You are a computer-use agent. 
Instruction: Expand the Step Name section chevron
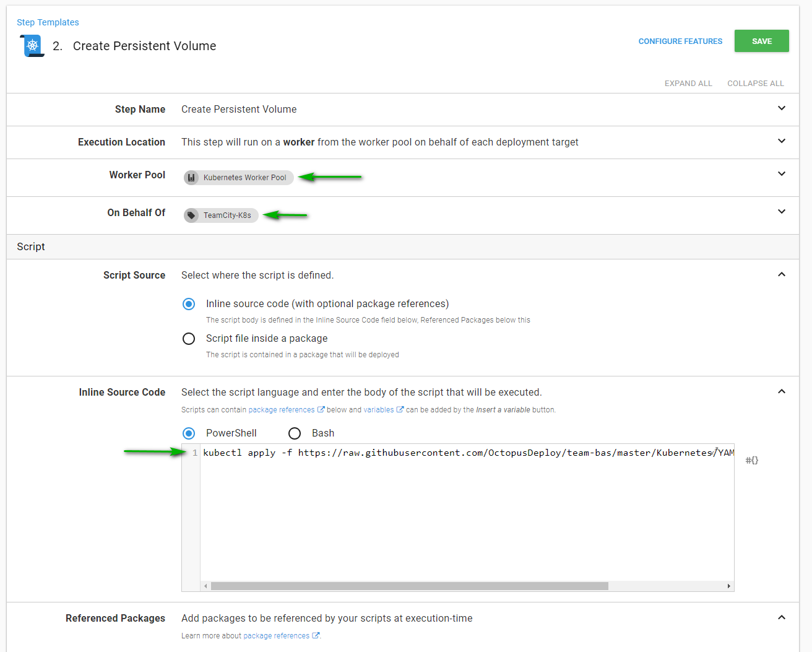pyautogui.click(x=782, y=108)
